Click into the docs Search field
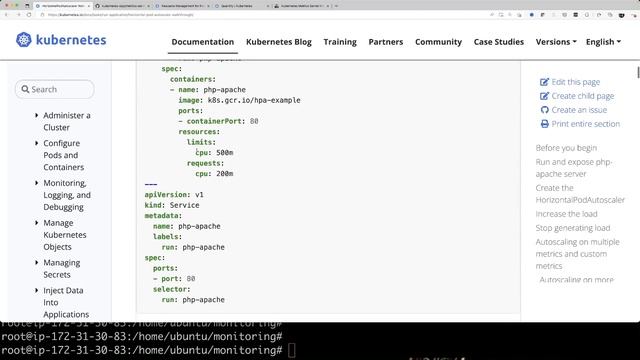The height and width of the screenshot is (360, 640). 55,89
